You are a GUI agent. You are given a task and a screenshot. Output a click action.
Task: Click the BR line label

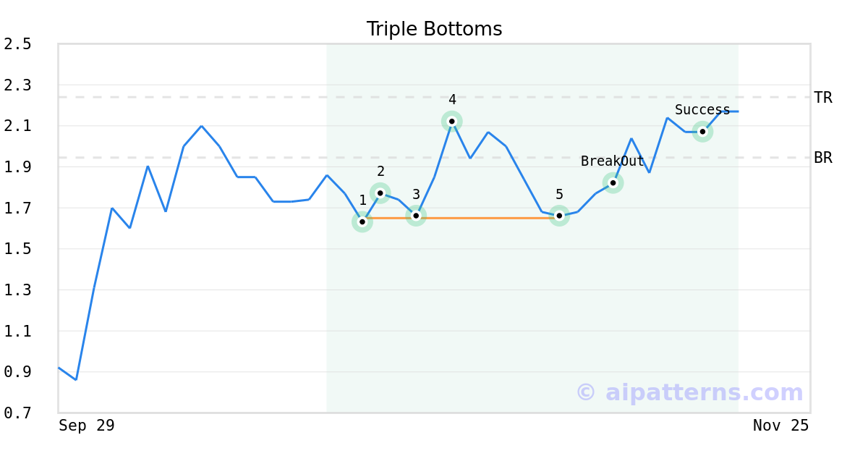823,158
